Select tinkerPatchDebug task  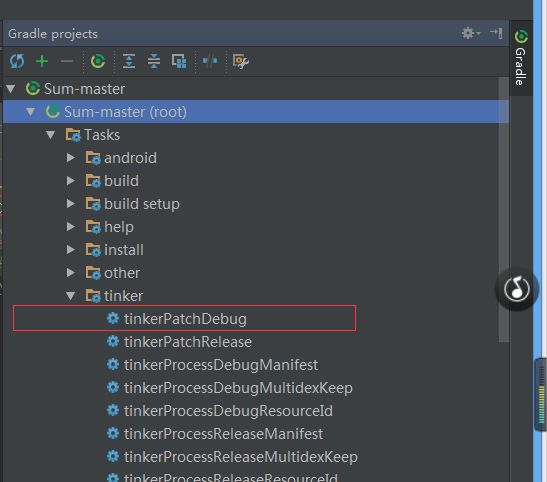(x=185, y=319)
